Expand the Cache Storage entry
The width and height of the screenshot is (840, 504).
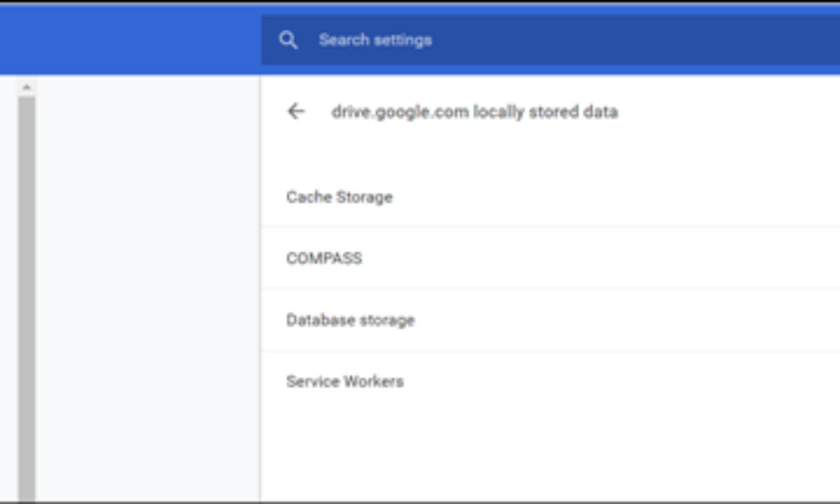tap(550, 197)
